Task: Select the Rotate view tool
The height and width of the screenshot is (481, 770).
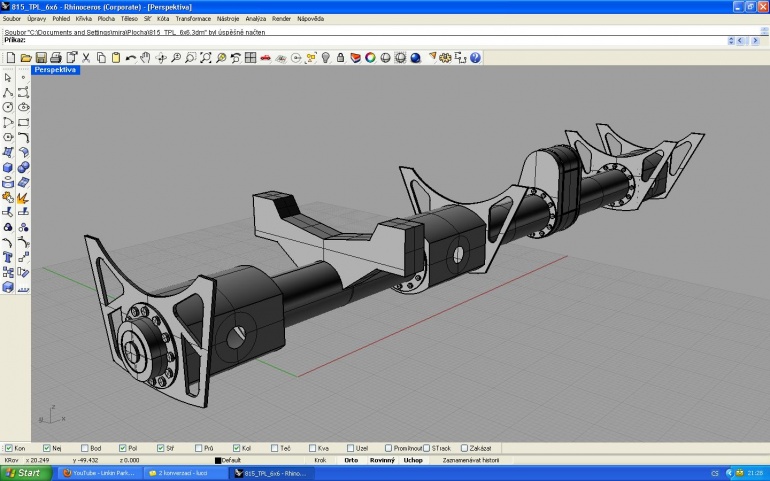Action: click(x=161, y=58)
